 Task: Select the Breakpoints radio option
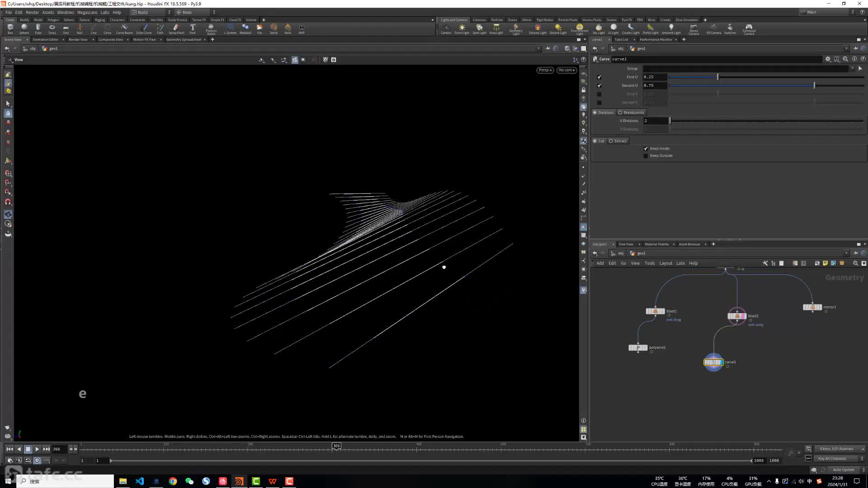pos(631,113)
